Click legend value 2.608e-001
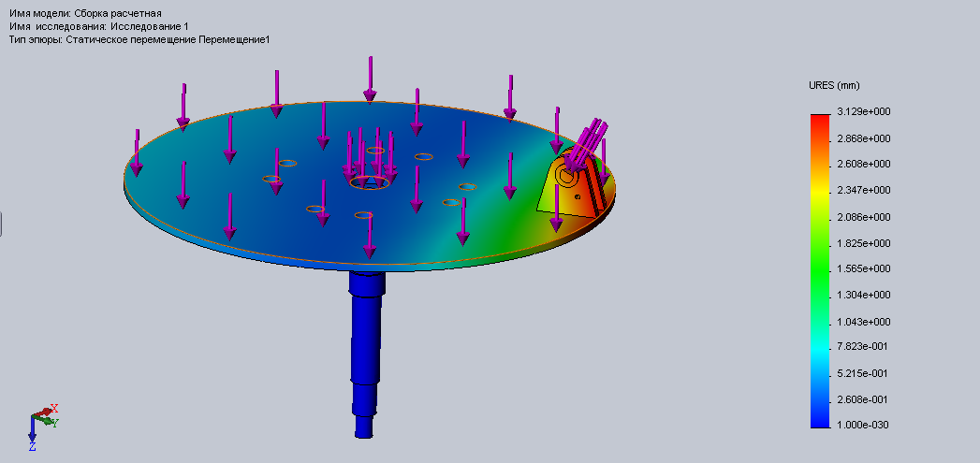980x463 pixels. [x=863, y=398]
